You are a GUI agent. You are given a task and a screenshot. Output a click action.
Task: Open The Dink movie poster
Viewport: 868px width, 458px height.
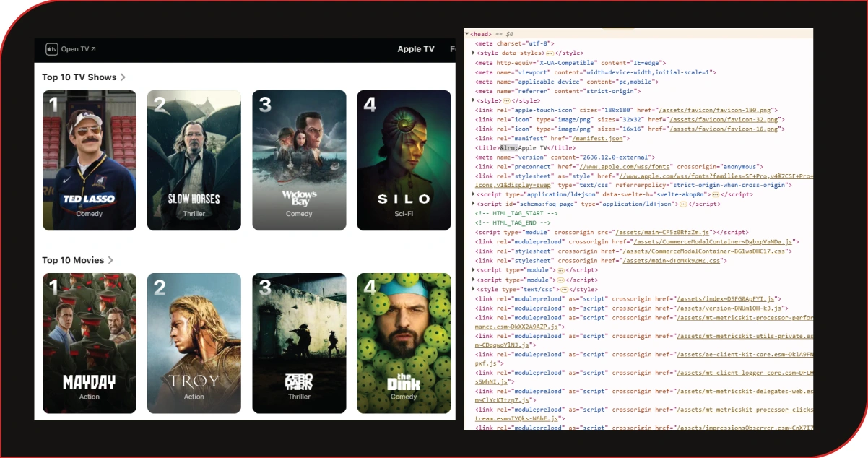404,343
